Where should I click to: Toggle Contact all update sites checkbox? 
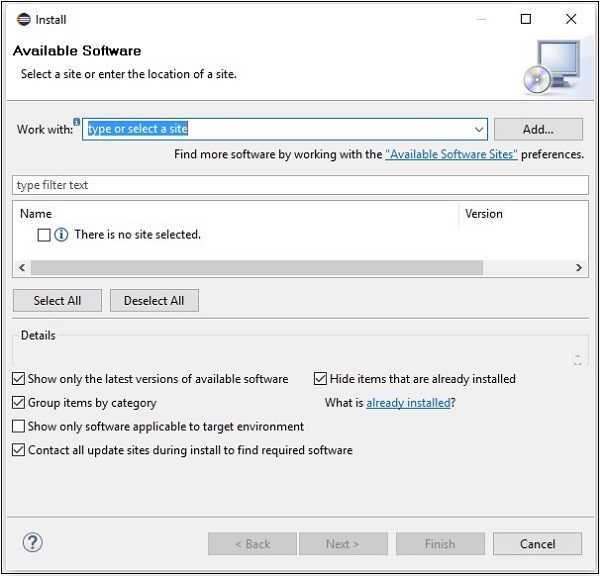(x=19, y=451)
